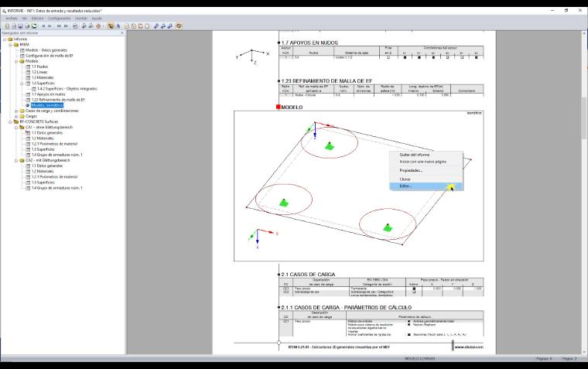588x369 pixels.
Task: Select 1.4 Grupo de armaduras under CA2
Action: coord(56,187)
